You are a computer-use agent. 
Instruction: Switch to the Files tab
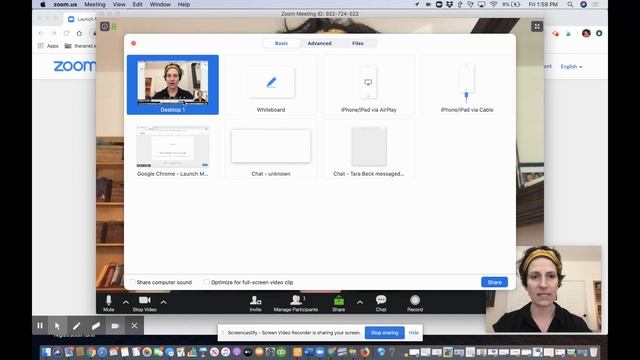(358, 43)
